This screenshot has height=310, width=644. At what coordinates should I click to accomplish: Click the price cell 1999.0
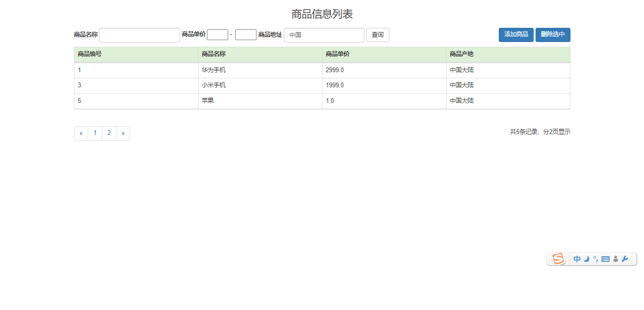click(384, 85)
